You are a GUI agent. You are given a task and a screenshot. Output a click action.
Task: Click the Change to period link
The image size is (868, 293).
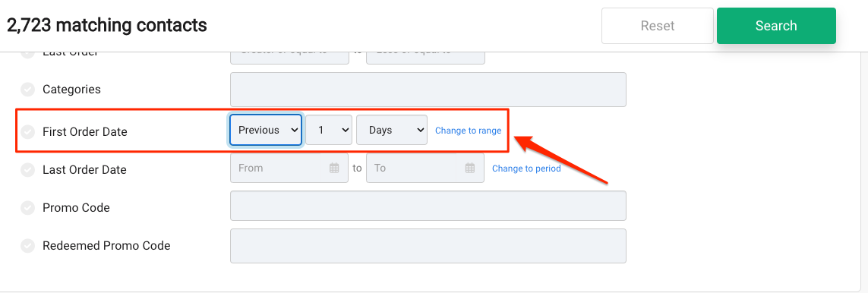[526, 168]
